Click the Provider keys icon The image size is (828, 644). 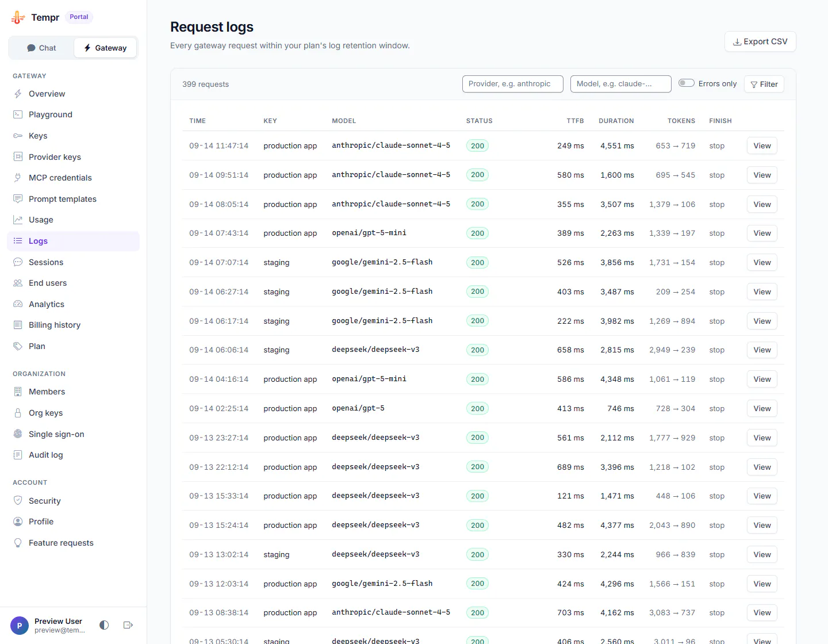[x=18, y=157]
